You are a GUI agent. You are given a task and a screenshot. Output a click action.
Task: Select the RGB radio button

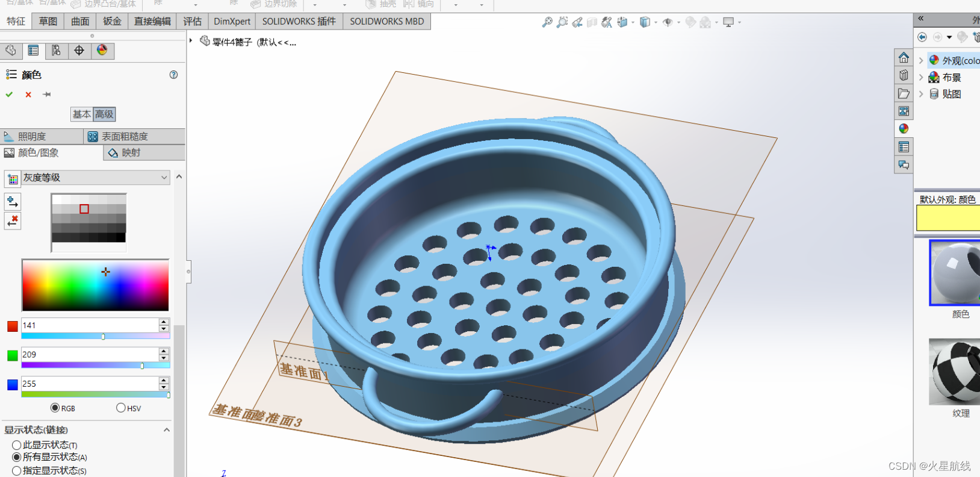point(55,408)
